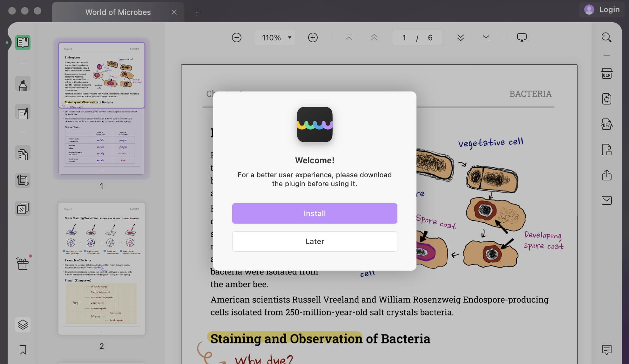Click the page number input field
This screenshot has height=364, width=629.
[x=404, y=37]
